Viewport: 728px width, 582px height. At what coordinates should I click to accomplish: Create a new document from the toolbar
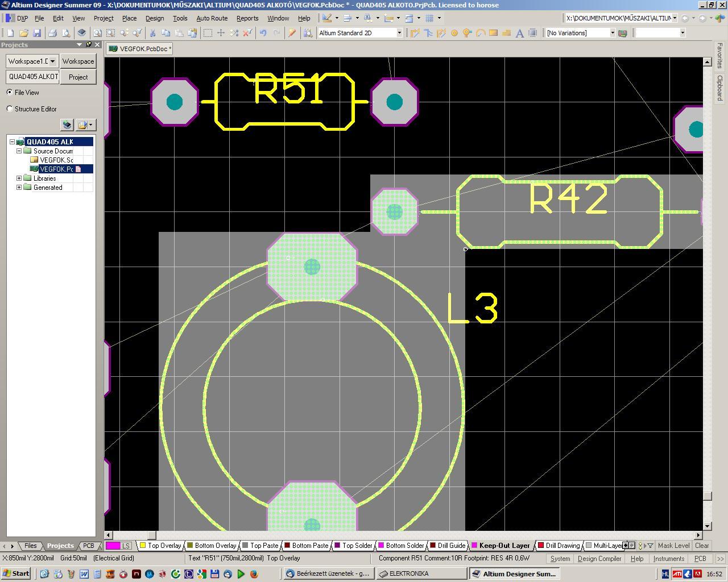tap(10, 33)
